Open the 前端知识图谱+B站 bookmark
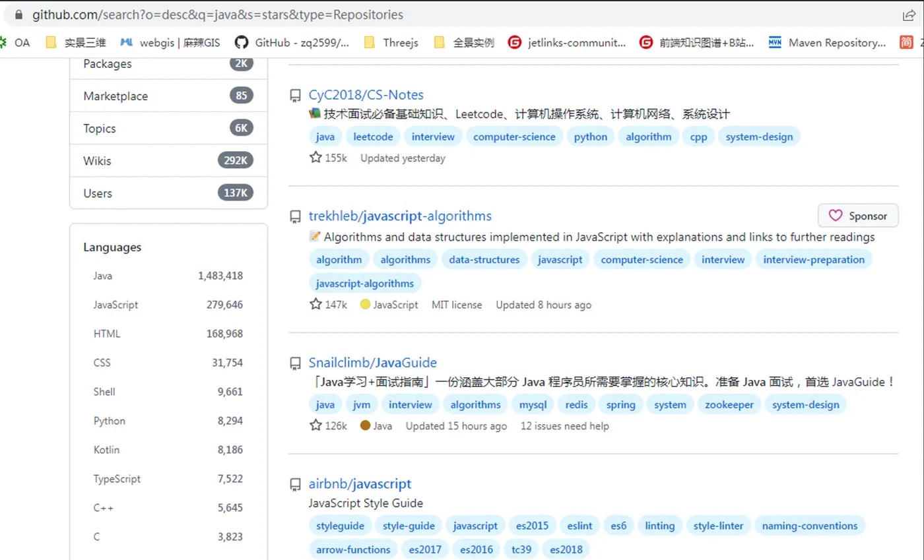 click(697, 43)
